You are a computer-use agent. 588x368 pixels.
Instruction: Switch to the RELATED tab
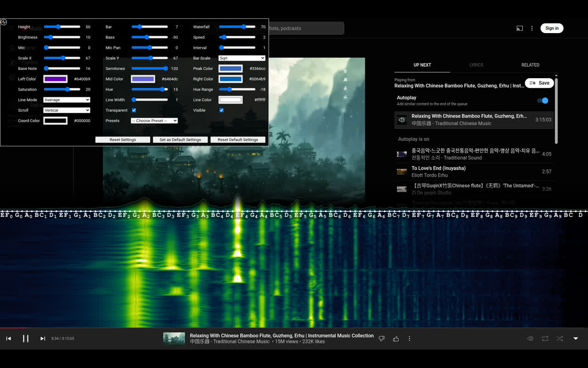[530, 65]
